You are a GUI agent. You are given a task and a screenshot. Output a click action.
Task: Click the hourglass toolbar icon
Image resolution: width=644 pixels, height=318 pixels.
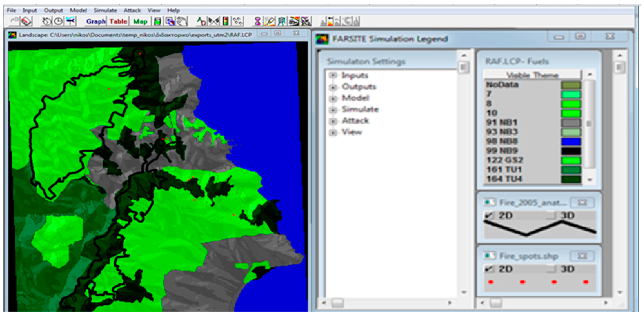coord(257,22)
